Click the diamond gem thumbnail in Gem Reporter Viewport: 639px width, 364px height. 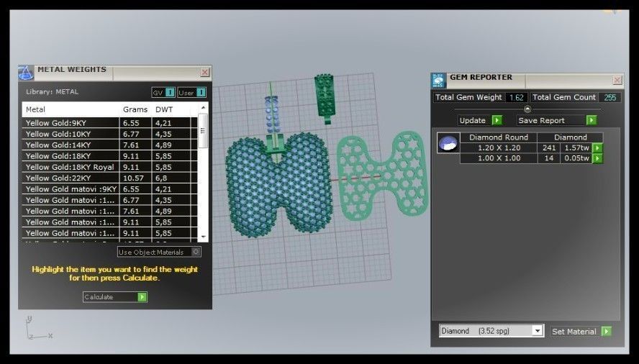pos(448,142)
